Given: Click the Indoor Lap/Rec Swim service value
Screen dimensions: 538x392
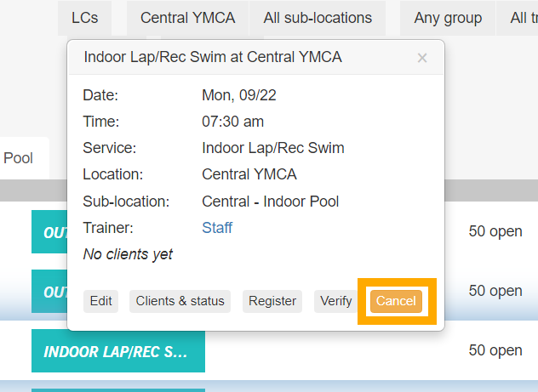Looking at the screenshot, I should coord(273,148).
